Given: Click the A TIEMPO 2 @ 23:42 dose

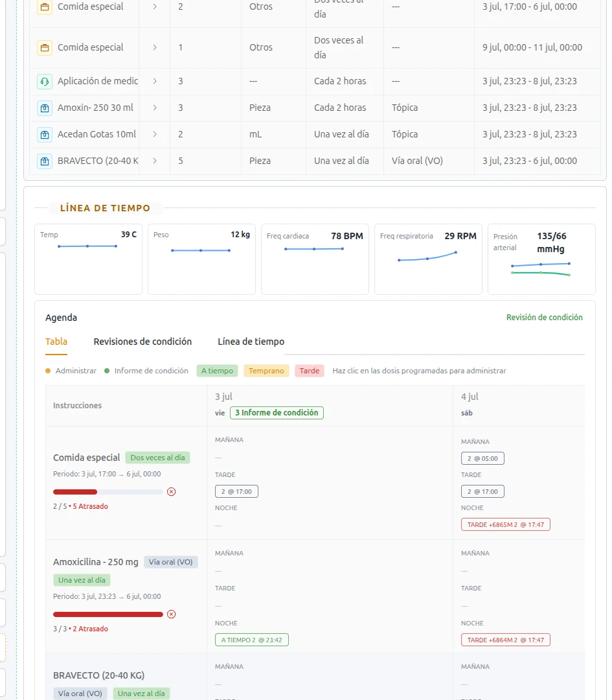Looking at the screenshot, I should pyautogui.click(x=251, y=640).
